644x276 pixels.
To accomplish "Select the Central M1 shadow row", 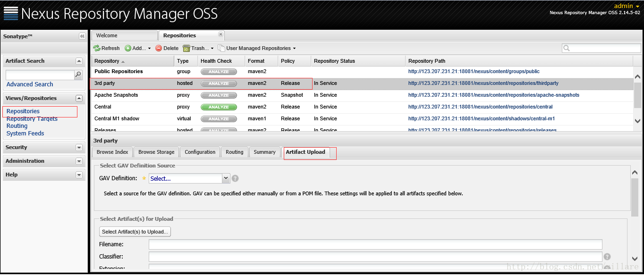I will [x=362, y=119].
